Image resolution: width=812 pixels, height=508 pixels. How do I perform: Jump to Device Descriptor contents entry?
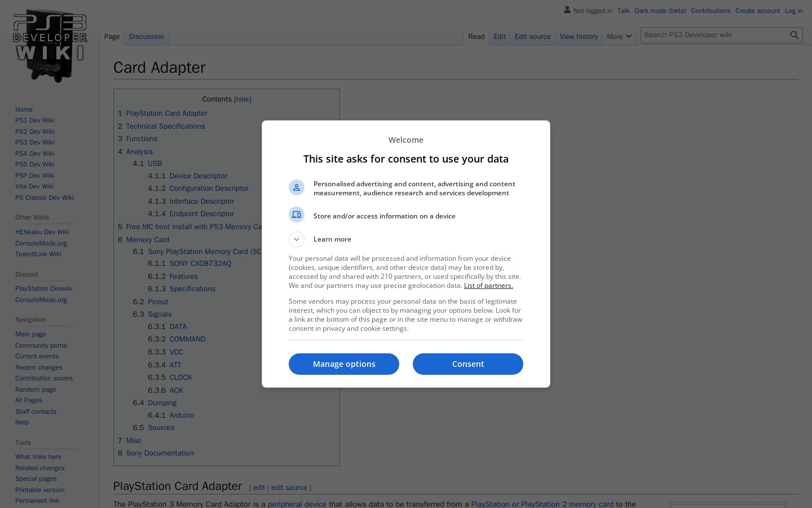click(x=198, y=176)
